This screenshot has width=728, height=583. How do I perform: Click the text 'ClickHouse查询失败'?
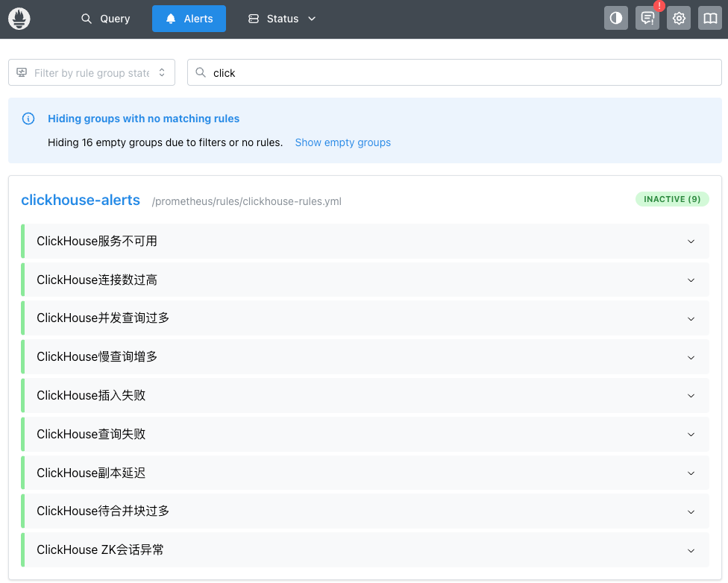pos(91,434)
